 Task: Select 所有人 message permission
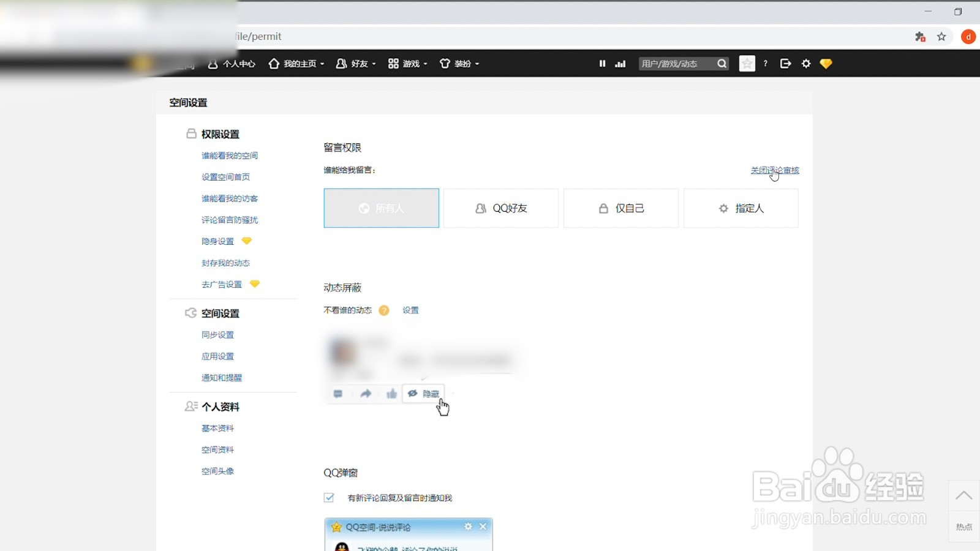[x=381, y=208]
